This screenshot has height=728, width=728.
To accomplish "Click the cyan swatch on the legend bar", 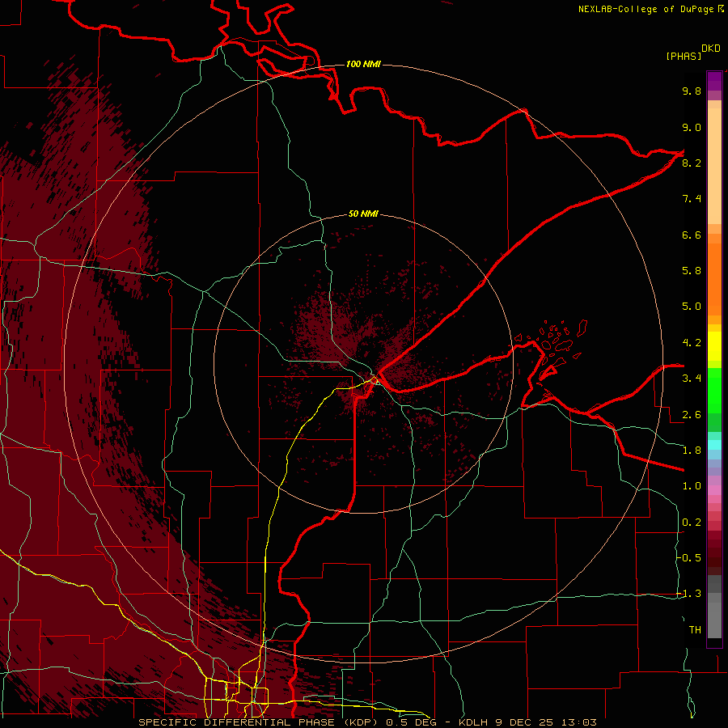I will 714,444.
